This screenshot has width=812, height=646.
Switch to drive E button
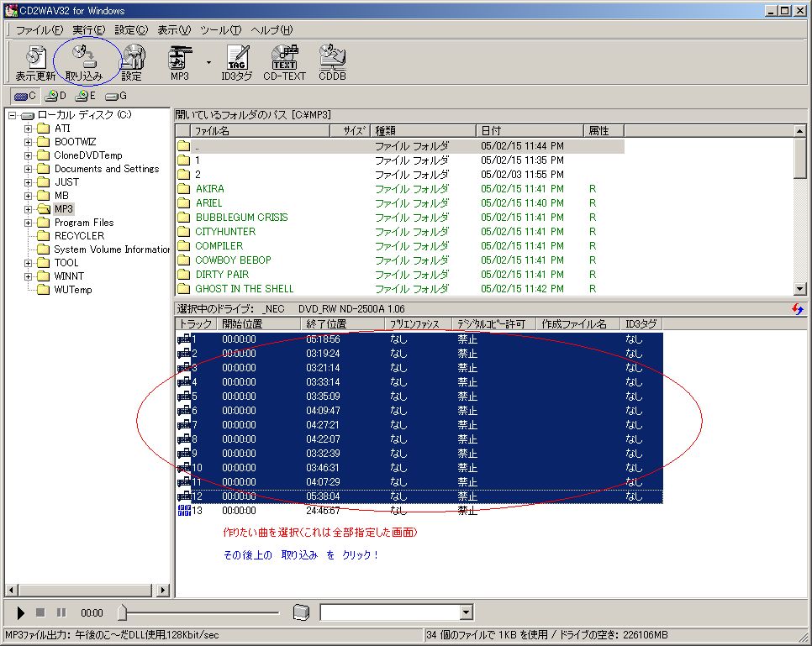tap(87, 96)
